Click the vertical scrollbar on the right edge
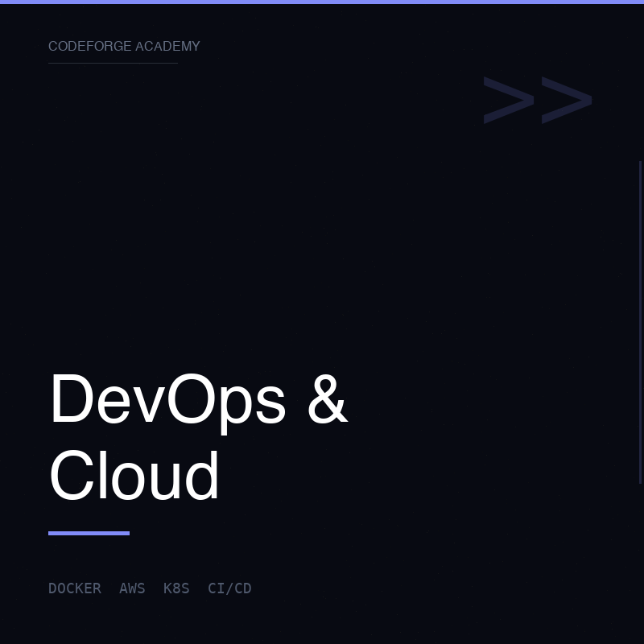Screen dimensions: 644x644 [641, 322]
